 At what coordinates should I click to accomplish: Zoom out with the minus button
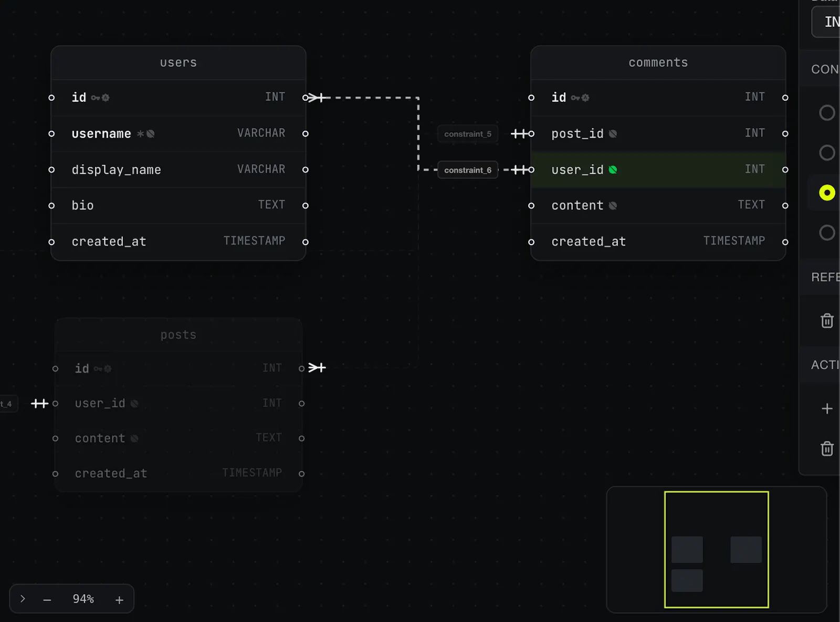point(47,599)
